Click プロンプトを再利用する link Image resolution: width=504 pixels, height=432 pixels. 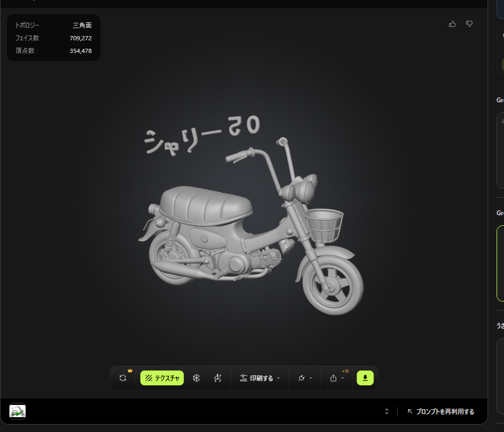tap(441, 411)
